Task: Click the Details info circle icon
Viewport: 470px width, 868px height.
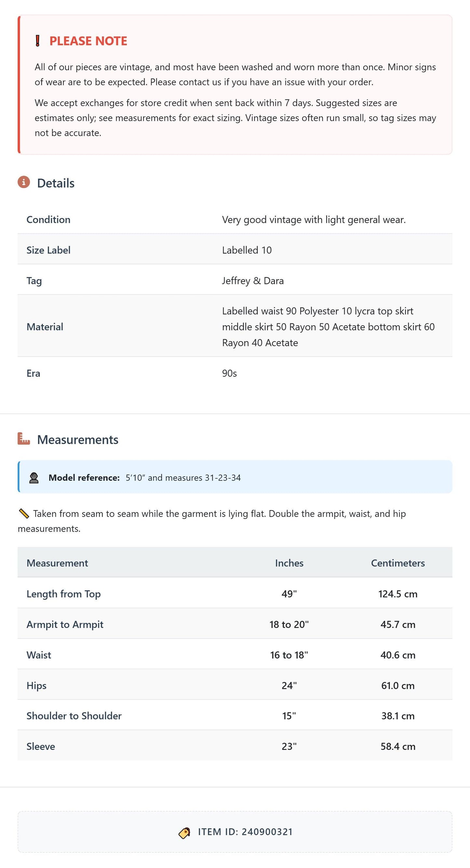Action: tap(24, 182)
